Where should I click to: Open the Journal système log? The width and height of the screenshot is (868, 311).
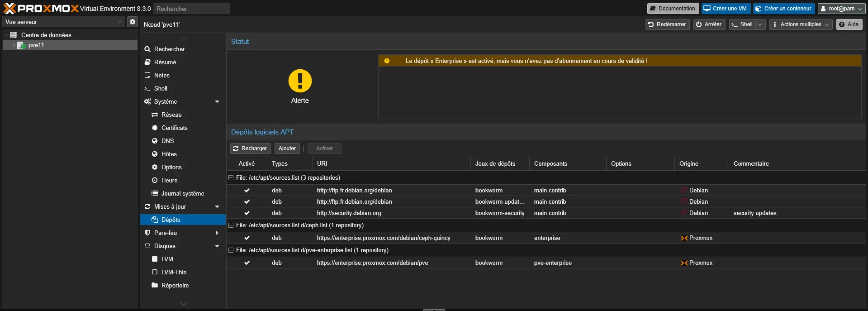[182, 194]
